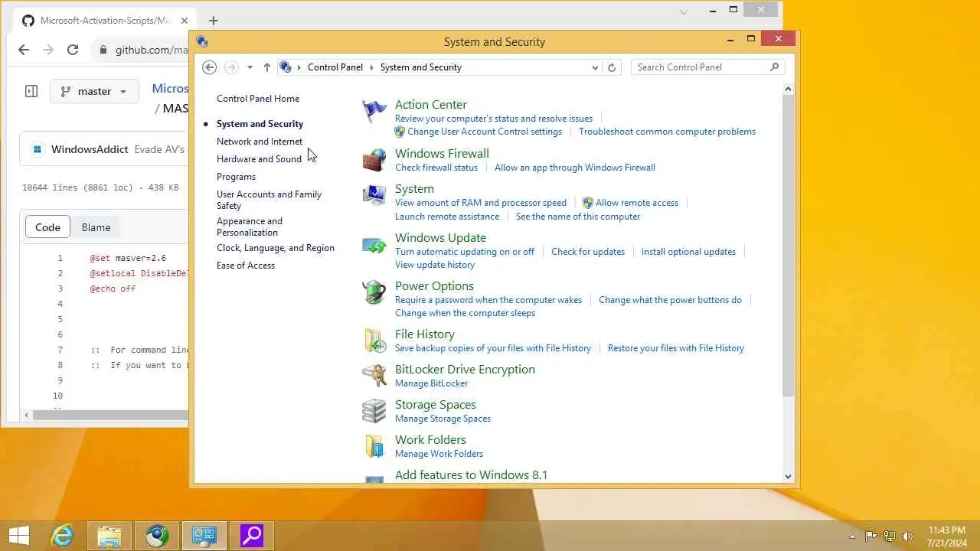Open Hardware and Sound category
This screenshot has height=551, width=980.
pyautogui.click(x=259, y=159)
